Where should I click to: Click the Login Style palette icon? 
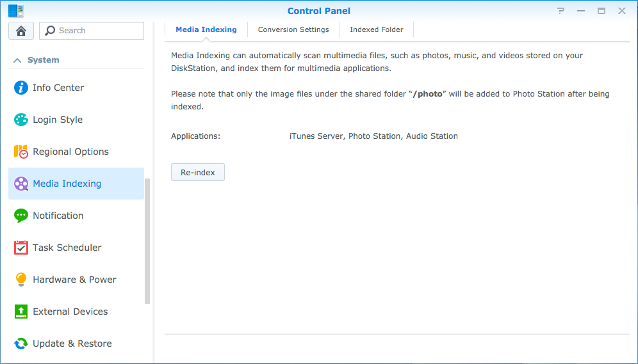(x=21, y=120)
